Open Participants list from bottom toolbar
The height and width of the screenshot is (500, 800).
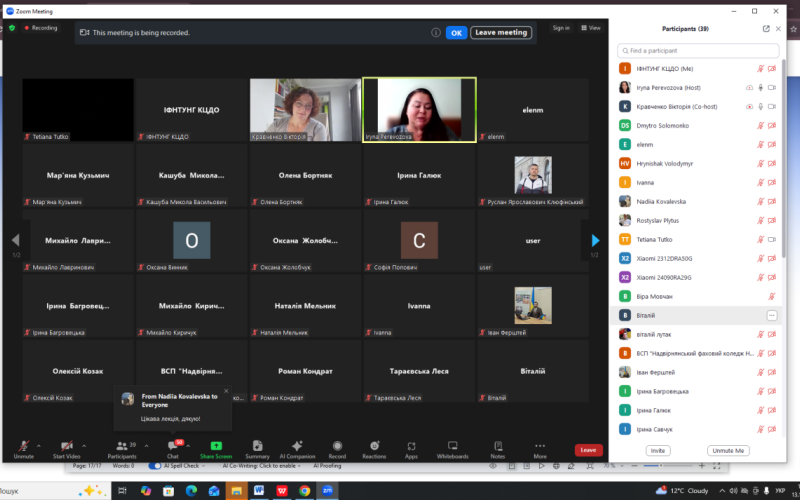coord(122,449)
